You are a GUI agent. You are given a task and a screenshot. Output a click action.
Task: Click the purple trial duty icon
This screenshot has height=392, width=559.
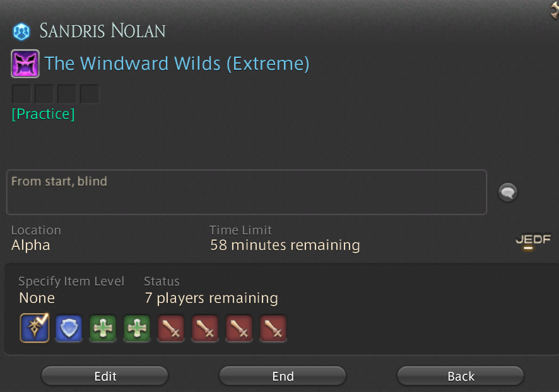coord(25,64)
